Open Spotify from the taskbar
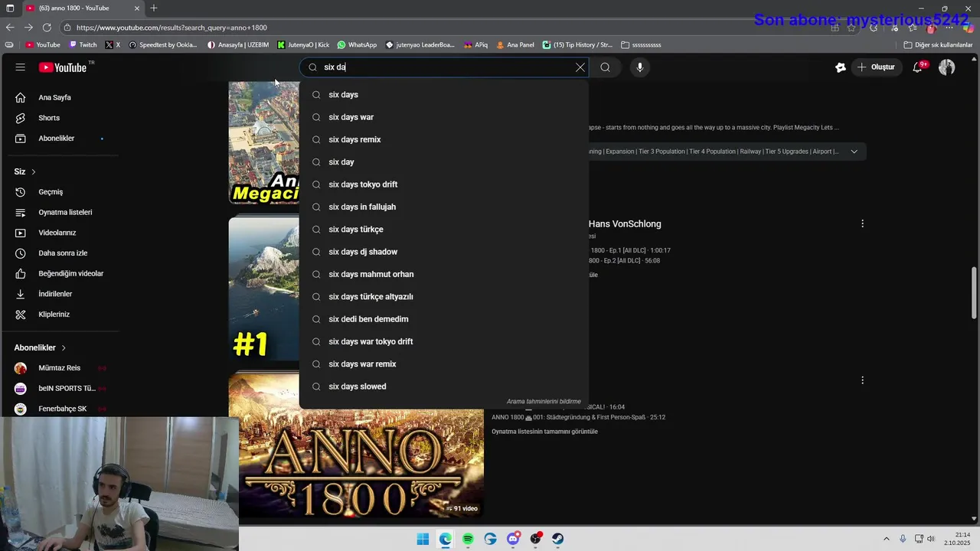The height and width of the screenshot is (551, 980). pyautogui.click(x=468, y=539)
